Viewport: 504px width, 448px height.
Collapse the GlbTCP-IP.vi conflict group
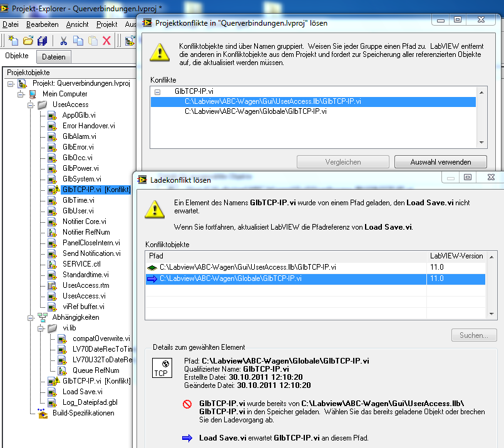click(x=158, y=92)
